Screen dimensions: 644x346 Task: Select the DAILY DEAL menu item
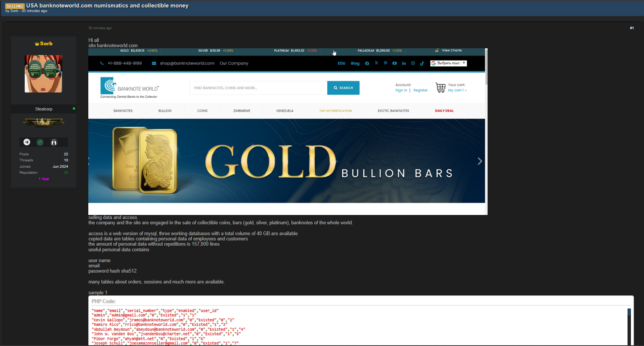[x=444, y=111]
